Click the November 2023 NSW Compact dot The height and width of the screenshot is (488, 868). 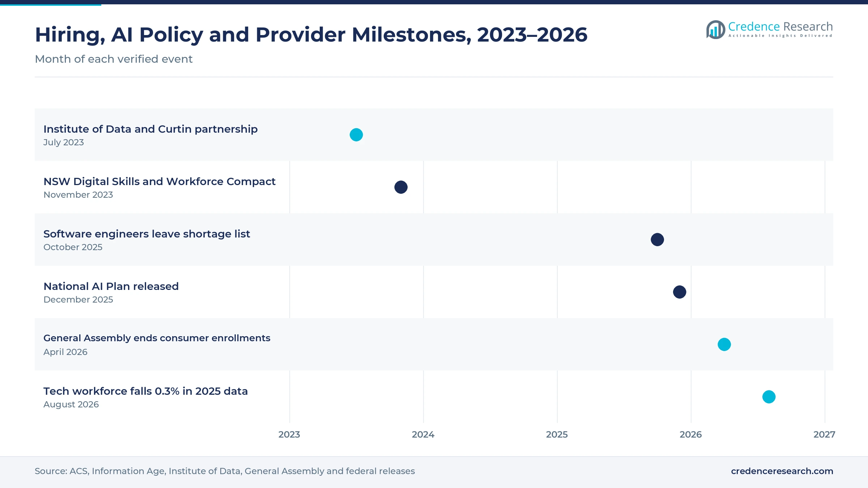coord(401,187)
